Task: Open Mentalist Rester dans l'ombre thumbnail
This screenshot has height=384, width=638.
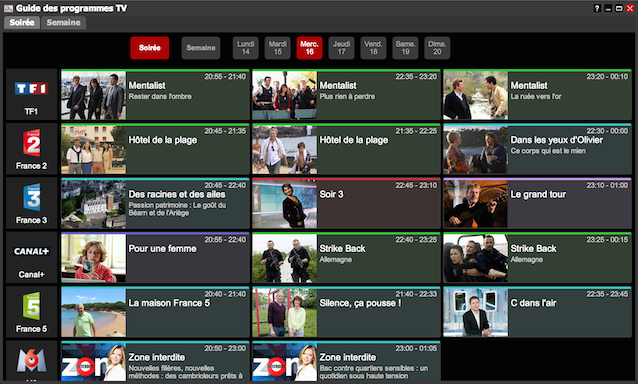Action: [94, 95]
